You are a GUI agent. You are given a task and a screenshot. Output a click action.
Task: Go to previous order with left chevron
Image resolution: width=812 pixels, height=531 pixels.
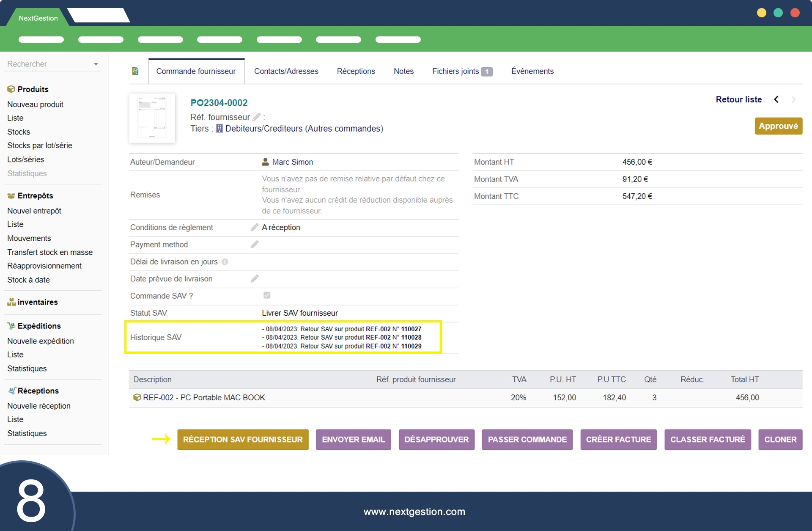pos(776,99)
